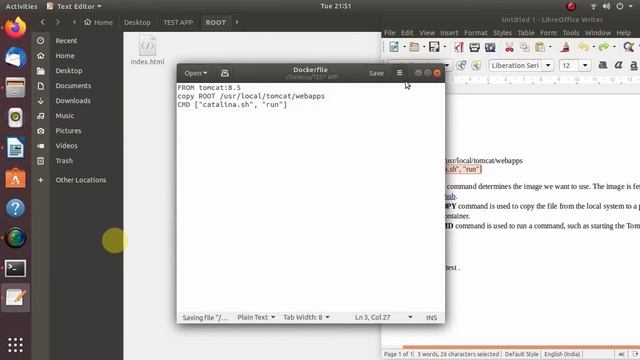Select the Desktop breadcrumb in Files path bar
This screenshot has height=360, width=640.
pos(137,22)
